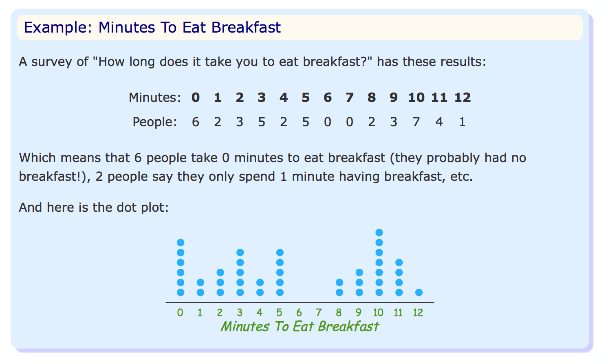The height and width of the screenshot is (364, 608).
Task: Click the topmost dot above axis label 10
Action: (379, 233)
